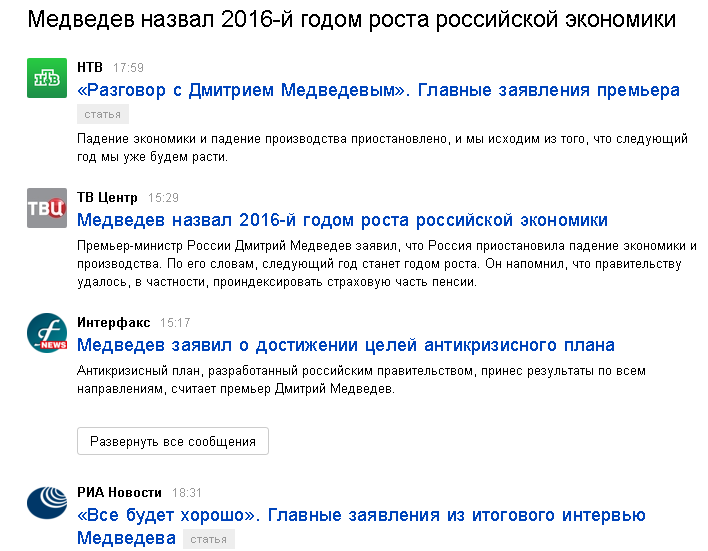Click the 18:31 timestamp
The image size is (708, 551).
coord(186,493)
